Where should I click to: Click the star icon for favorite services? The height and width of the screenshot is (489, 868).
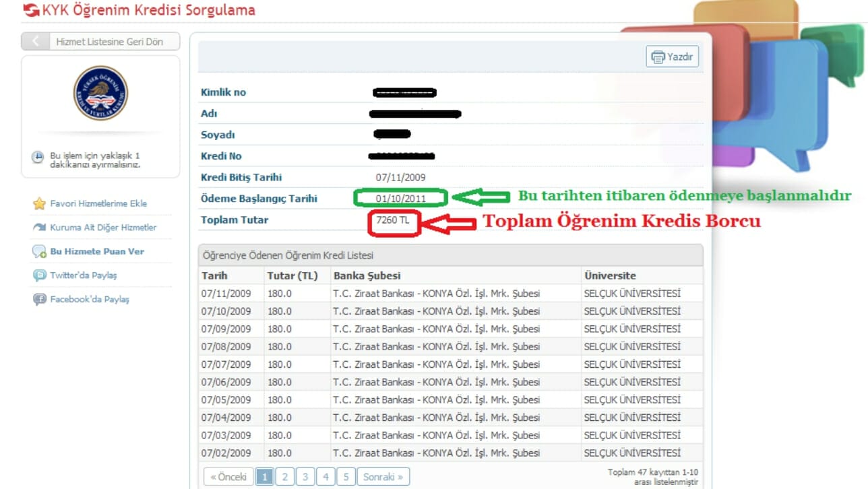tap(40, 203)
